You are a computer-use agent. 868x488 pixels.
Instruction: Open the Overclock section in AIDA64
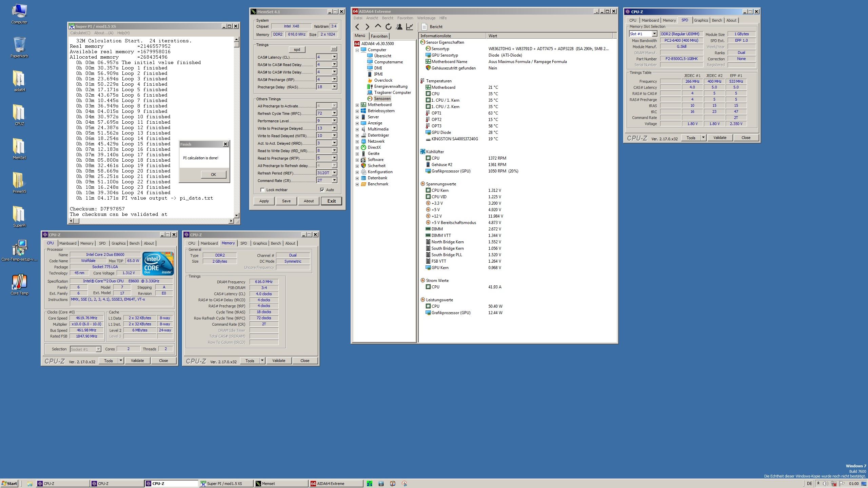tap(383, 80)
